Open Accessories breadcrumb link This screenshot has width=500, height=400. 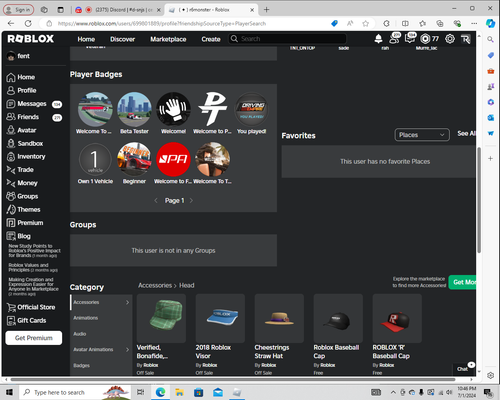[x=155, y=286]
